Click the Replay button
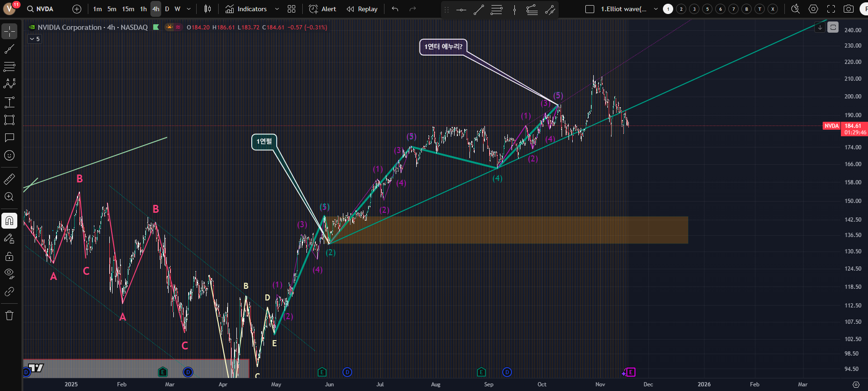The image size is (868, 391). coord(362,9)
